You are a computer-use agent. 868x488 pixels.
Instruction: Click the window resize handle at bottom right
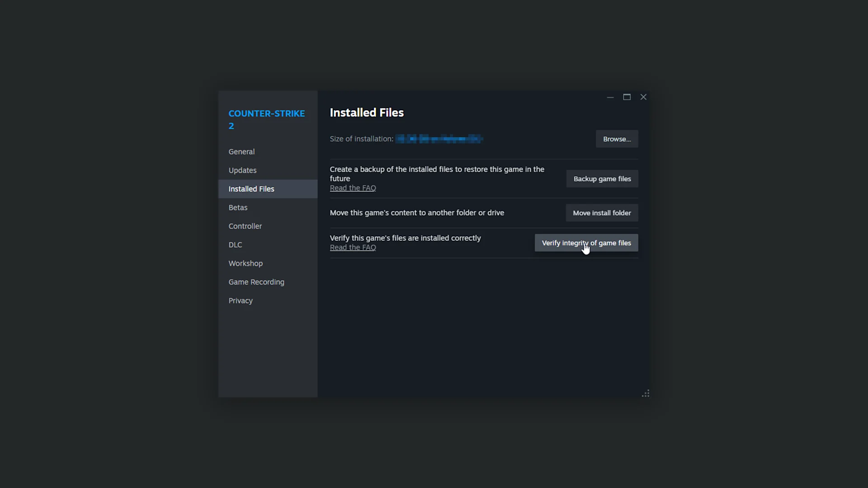click(x=646, y=393)
